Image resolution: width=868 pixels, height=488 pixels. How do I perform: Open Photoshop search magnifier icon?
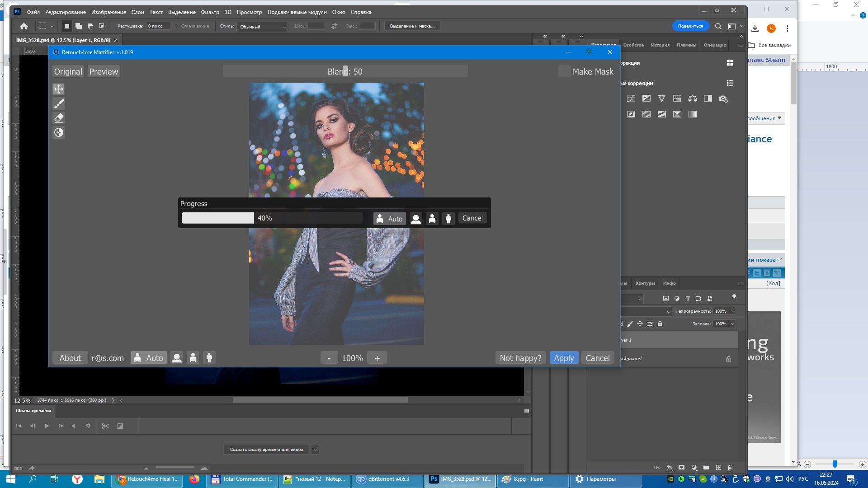[718, 26]
